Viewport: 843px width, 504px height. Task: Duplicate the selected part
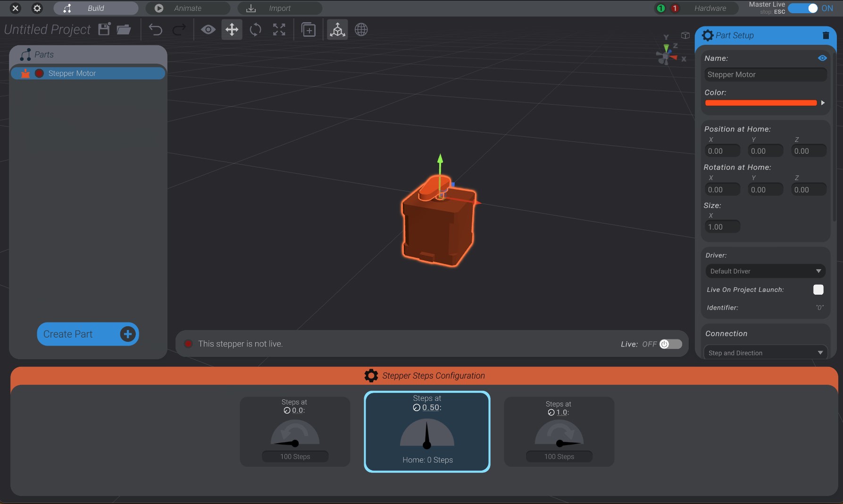pyautogui.click(x=309, y=29)
